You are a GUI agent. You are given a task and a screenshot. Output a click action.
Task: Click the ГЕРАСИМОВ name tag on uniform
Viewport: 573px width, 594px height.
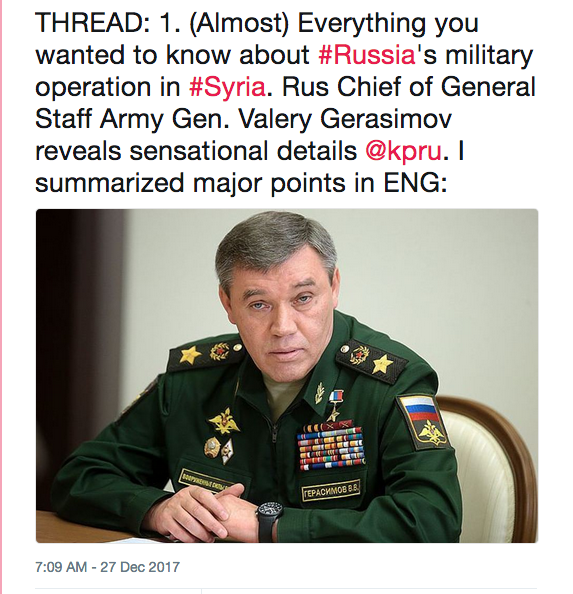pos(331,492)
